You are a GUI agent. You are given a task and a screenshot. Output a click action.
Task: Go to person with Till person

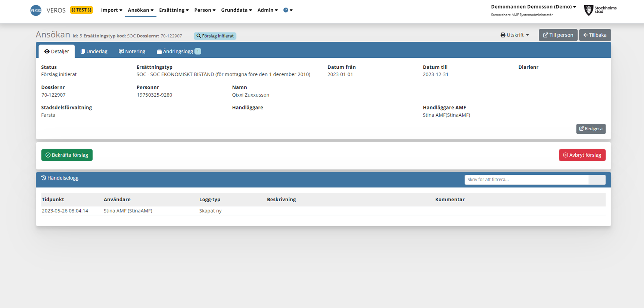[x=558, y=35]
